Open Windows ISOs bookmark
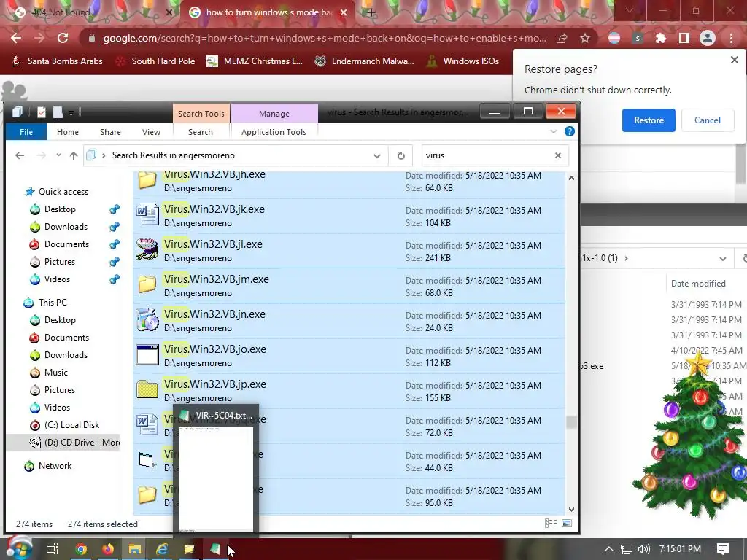The image size is (747, 560). [x=463, y=61]
